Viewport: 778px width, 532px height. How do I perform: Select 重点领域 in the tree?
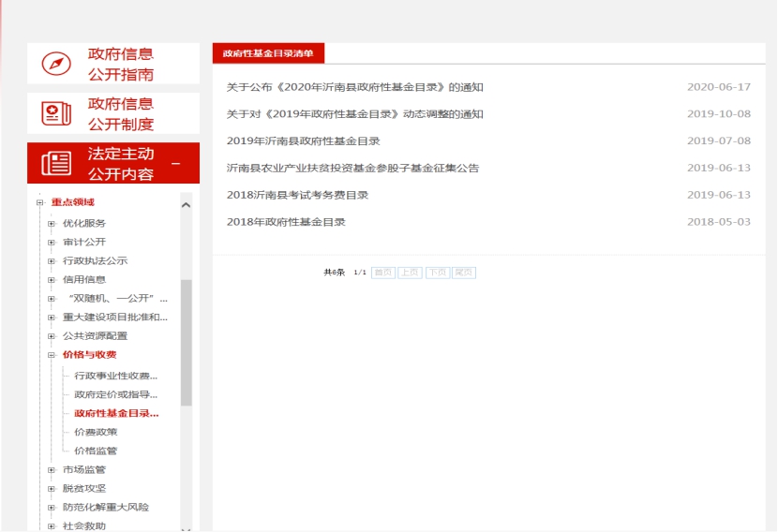click(73, 201)
